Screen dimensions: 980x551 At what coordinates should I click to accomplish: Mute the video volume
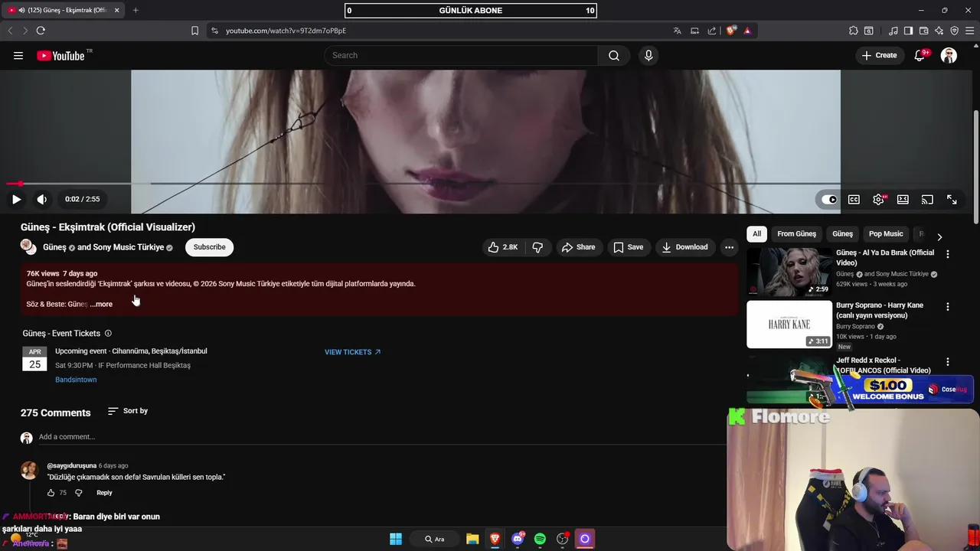tap(42, 199)
